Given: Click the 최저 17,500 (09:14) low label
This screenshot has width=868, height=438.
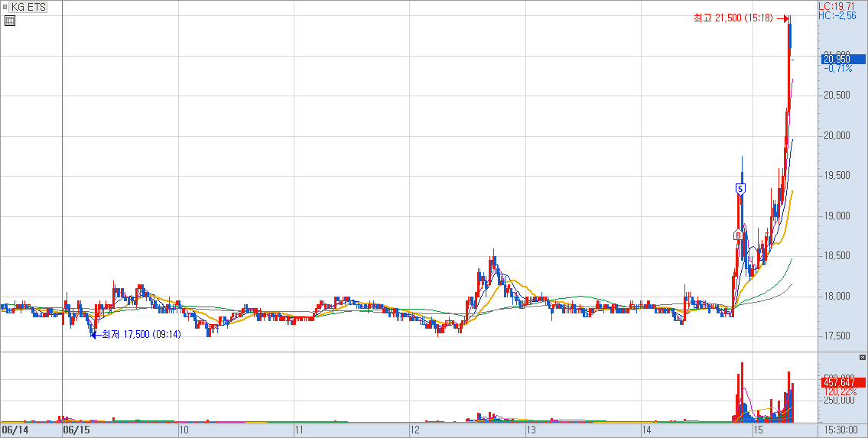Looking at the screenshot, I should pyautogui.click(x=141, y=335).
